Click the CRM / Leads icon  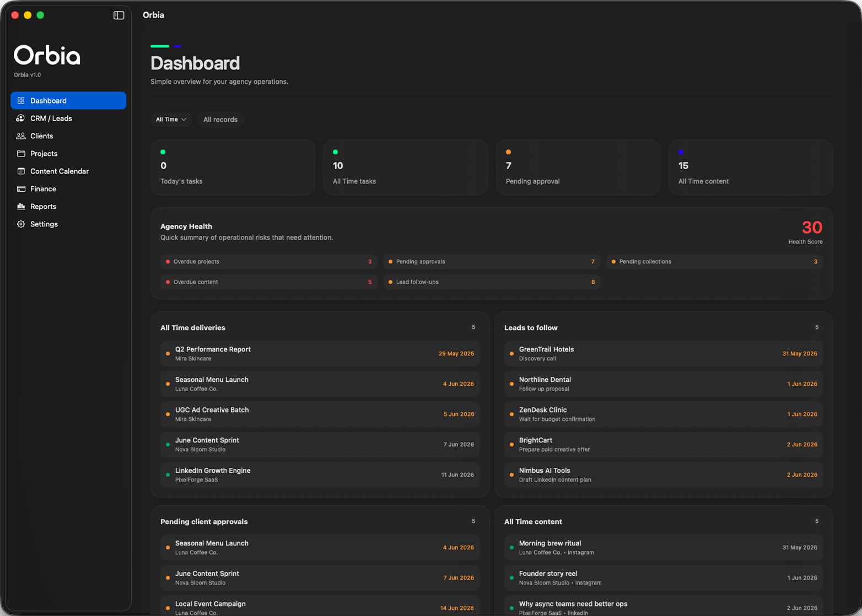click(x=21, y=118)
